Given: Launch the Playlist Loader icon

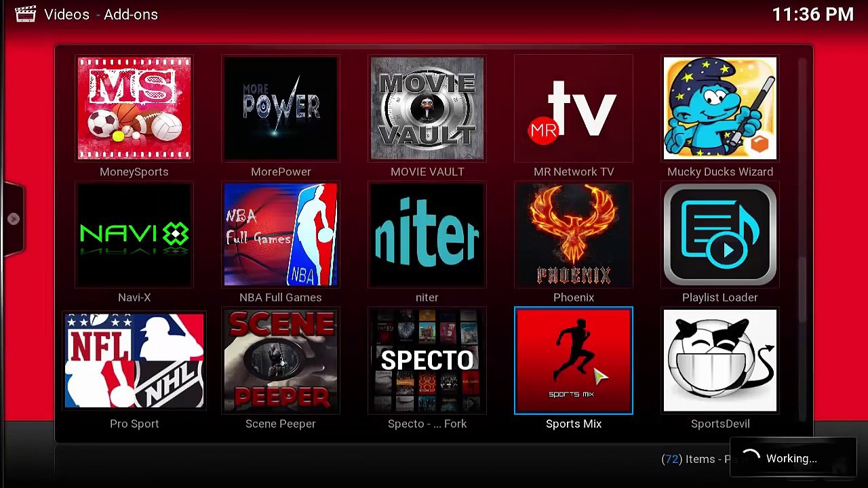Looking at the screenshot, I should point(720,235).
